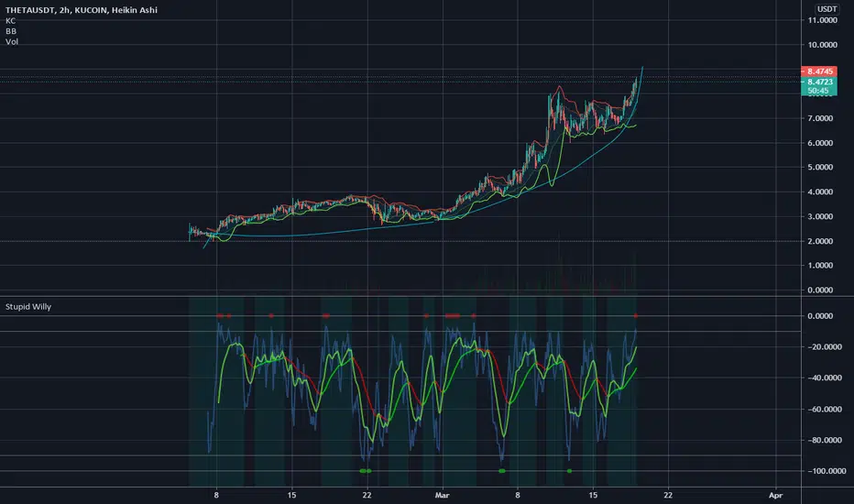Click the 3.0000 price axis label

(820, 216)
